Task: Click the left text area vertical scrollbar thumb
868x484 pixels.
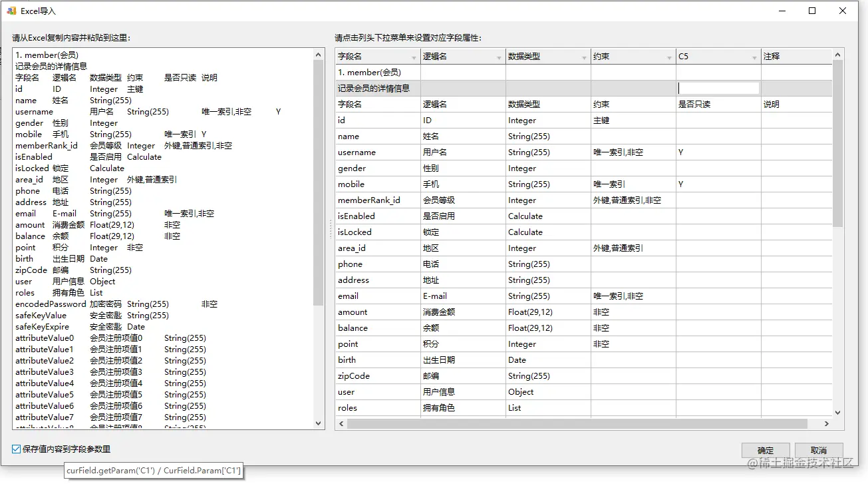Action: coord(319,182)
